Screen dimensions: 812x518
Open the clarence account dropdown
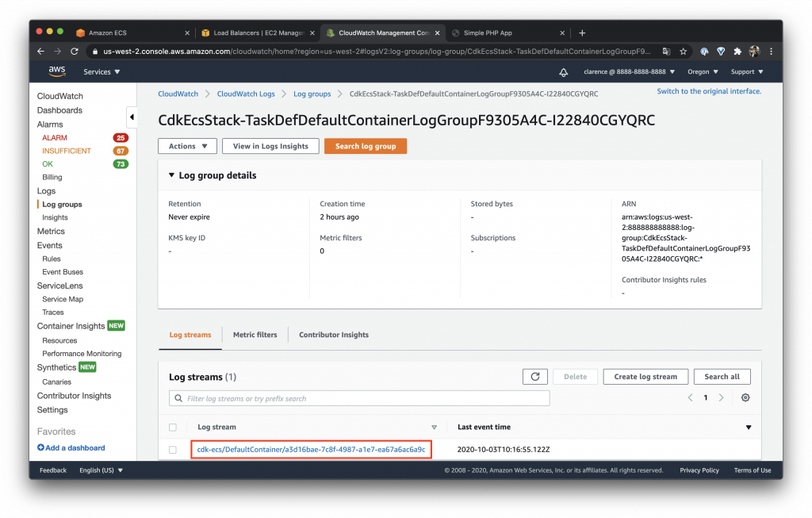coord(629,72)
